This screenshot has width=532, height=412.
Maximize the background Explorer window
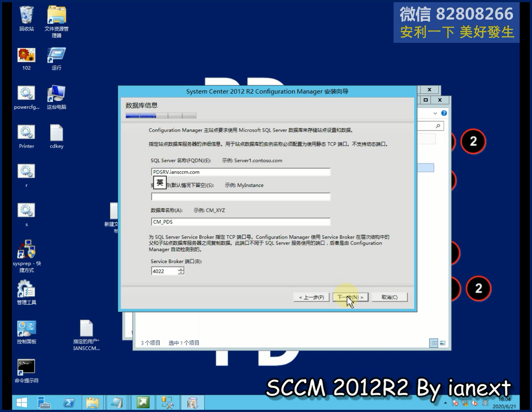(x=426, y=100)
